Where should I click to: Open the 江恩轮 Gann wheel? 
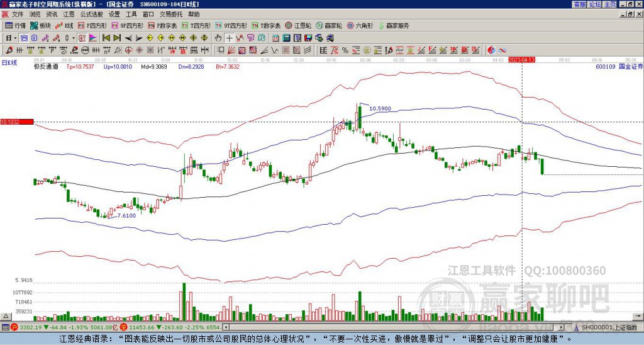(x=298, y=25)
